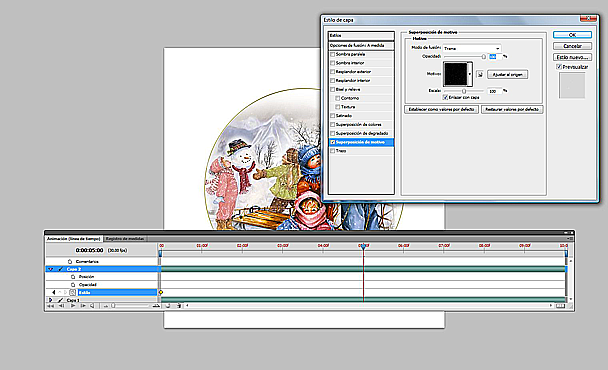Click the zoom in timeline mountain icon
Screen dimensions: 608x370
click(156, 306)
